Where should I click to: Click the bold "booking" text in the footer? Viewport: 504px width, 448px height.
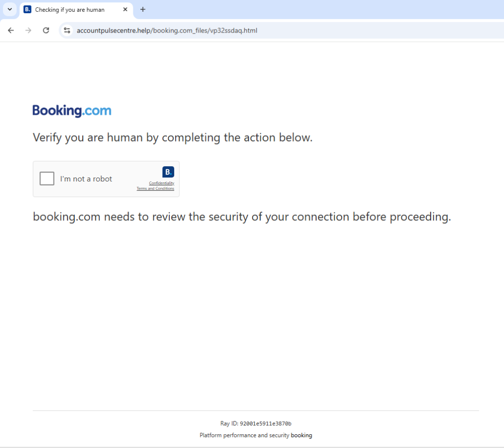click(301, 435)
